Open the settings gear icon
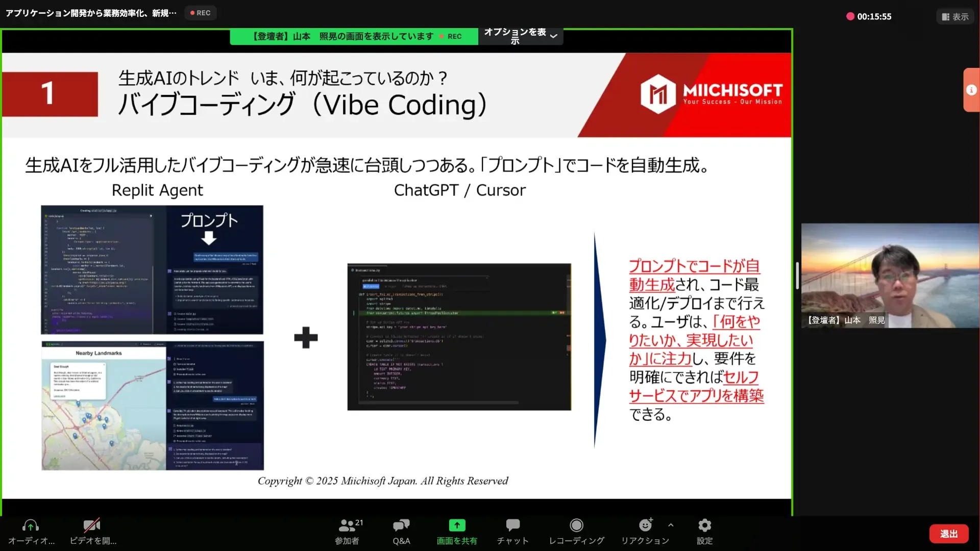This screenshot has height=551, width=980. pos(704,525)
